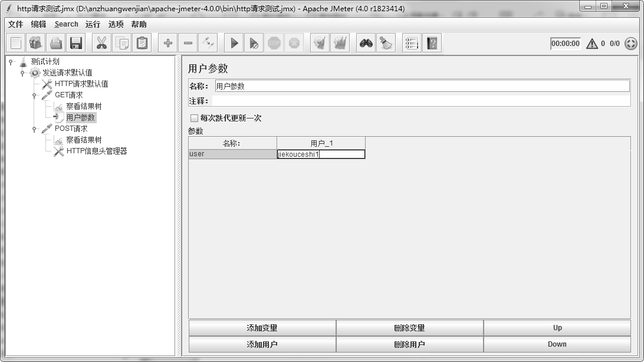644x362 pixels.
Task: Click the Expand all plus icon
Action: (x=167, y=43)
